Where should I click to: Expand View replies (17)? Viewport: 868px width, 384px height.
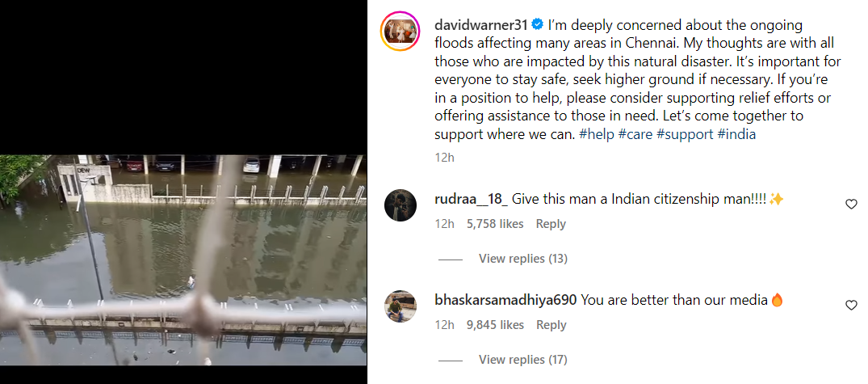pos(522,359)
